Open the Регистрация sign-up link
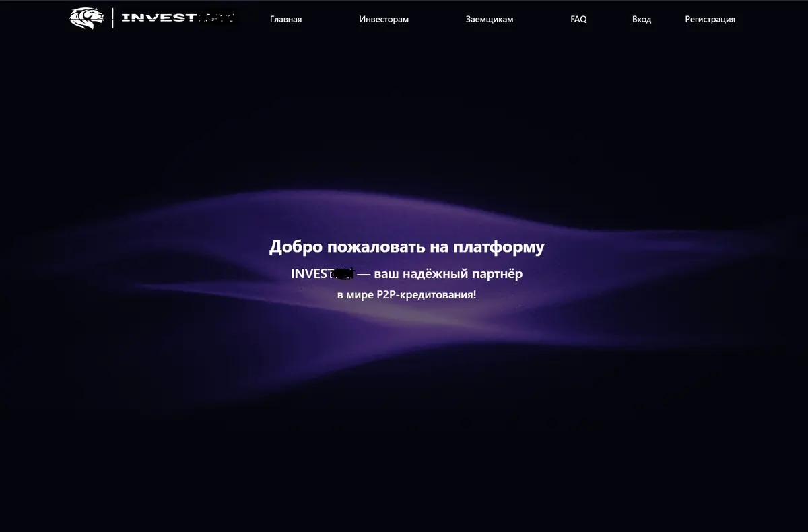 [x=710, y=19]
